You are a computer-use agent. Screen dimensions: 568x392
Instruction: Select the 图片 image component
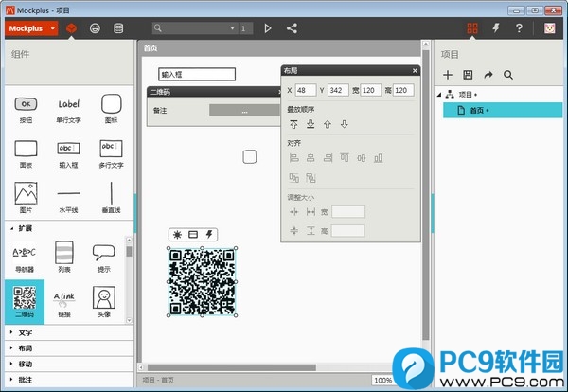click(x=26, y=198)
